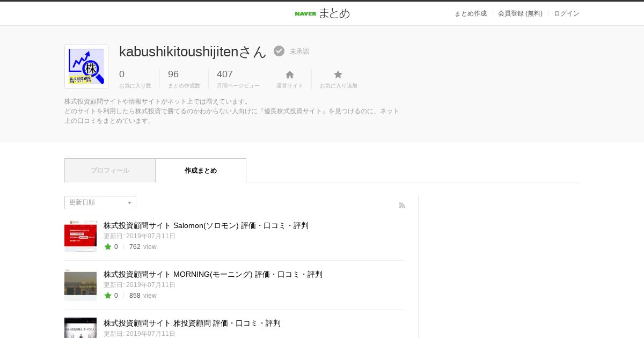Click the RSS feed icon
This screenshot has height=338, width=644.
pyautogui.click(x=402, y=205)
